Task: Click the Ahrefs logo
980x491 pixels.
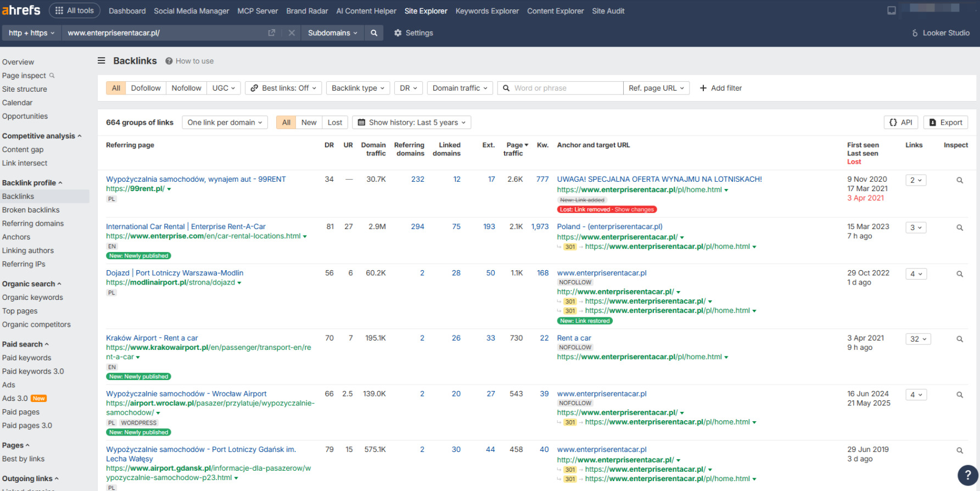Action: [x=21, y=10]
